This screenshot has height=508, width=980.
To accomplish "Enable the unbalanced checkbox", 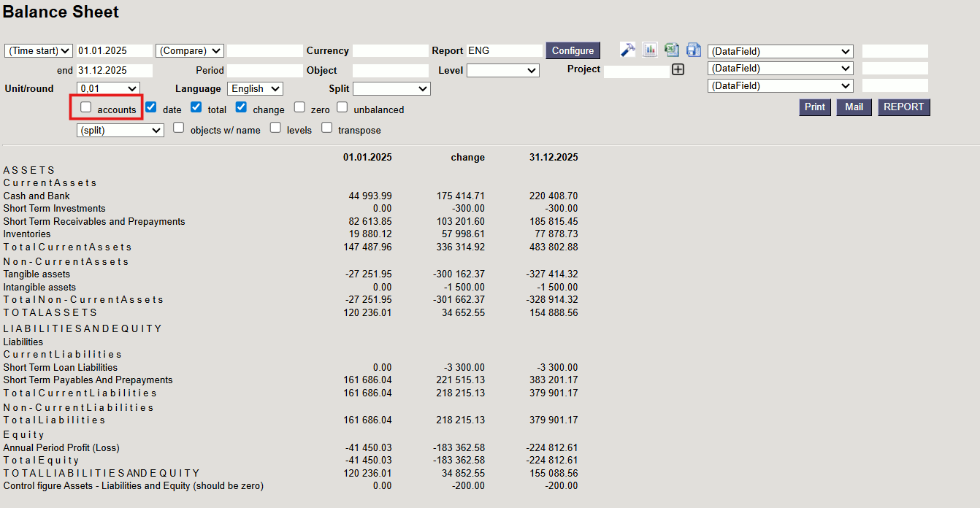I will 342,107.
